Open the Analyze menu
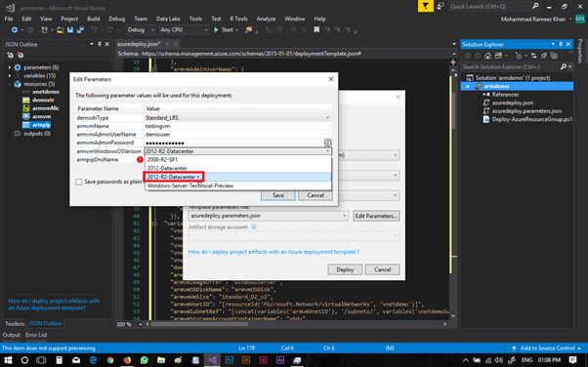The height and width of the screenshot is (367, 588). pyautogui.click(x=266, y=19)
